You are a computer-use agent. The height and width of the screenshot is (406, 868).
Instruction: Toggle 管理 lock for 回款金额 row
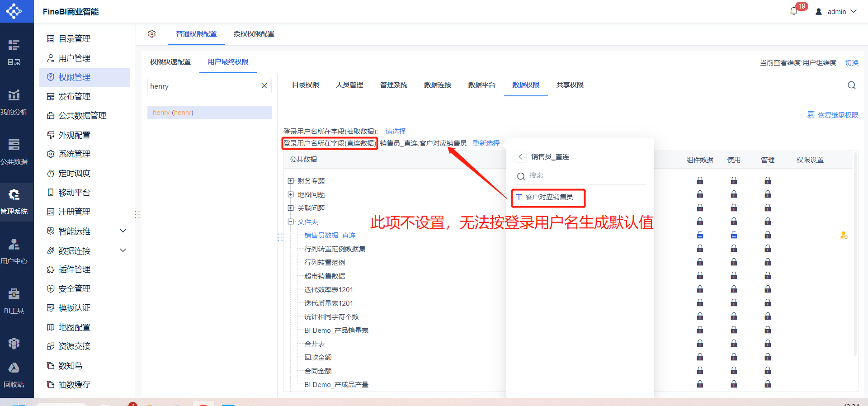point(768,357)
